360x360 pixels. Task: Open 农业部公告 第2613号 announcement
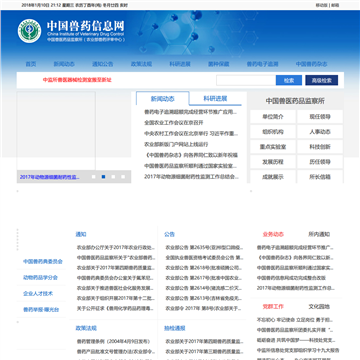tap(204, 298)
